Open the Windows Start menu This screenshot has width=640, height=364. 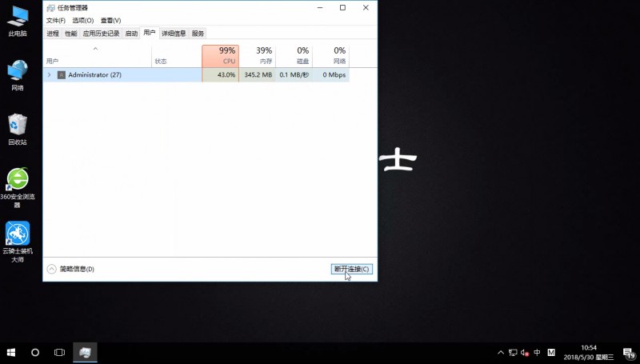tap(11, 353)
